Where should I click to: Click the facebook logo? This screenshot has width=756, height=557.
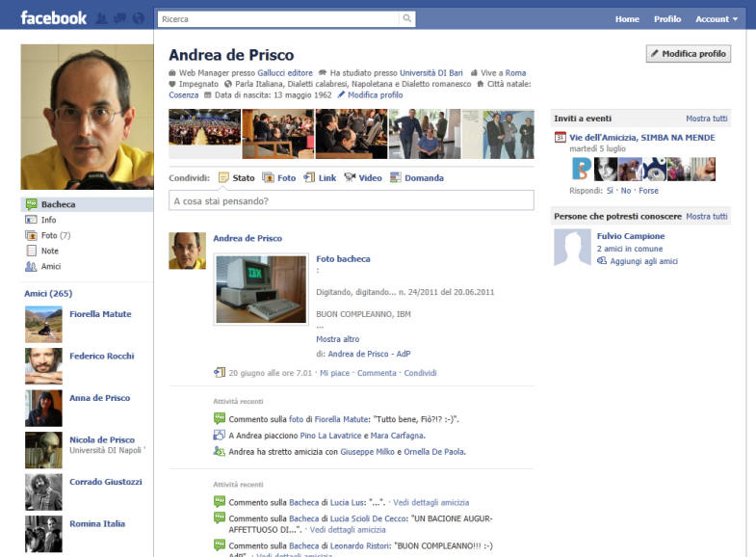pyautogui.click(x=54, y=18)
